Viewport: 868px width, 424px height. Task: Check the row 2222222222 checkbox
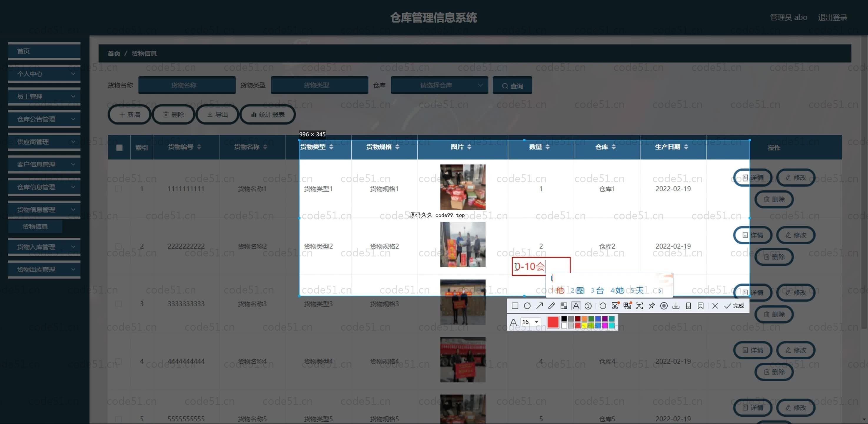(119, 246)
